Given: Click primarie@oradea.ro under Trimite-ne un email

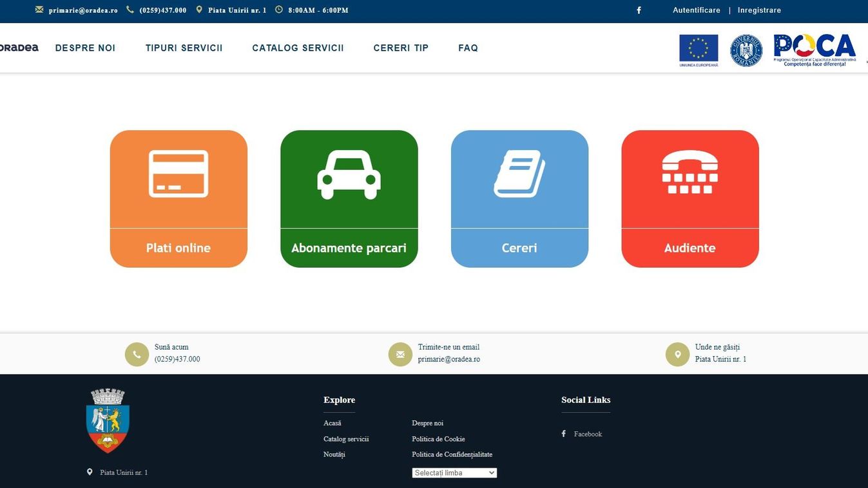Looking at the screenshot, I should pos(448,359).
